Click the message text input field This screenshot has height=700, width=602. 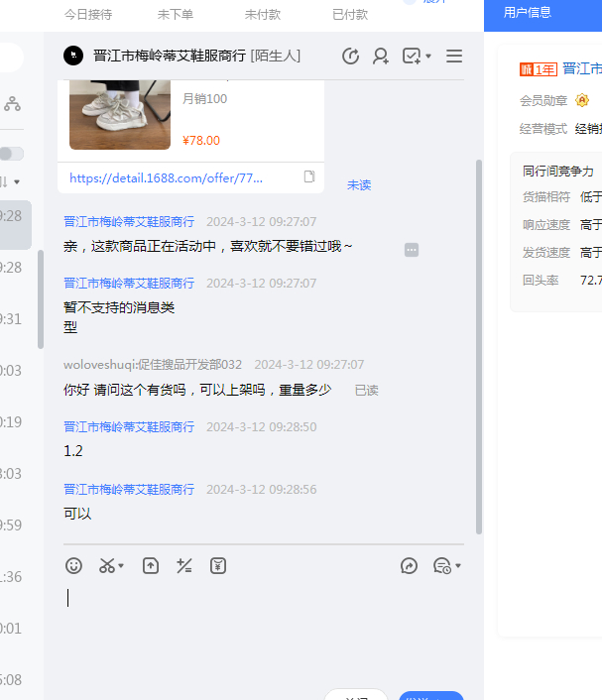pyautogui.click(x=264, y=634)
